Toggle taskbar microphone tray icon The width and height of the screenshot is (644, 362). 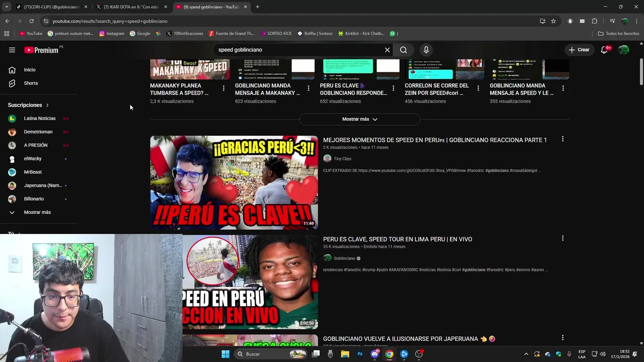(x=569, y=354)
